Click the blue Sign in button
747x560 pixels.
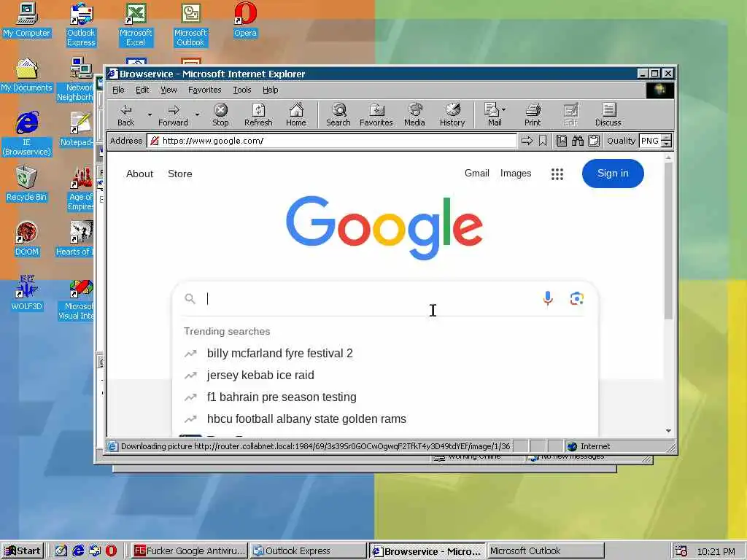(613, 174)
